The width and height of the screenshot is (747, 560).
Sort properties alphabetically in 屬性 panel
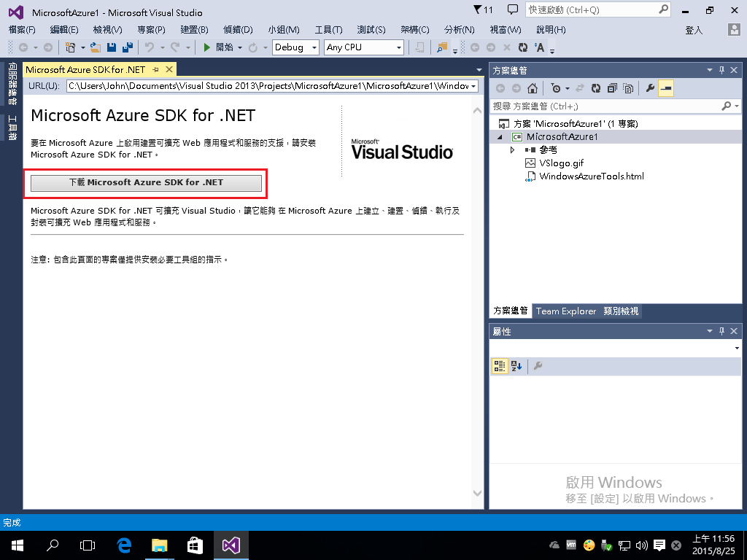517,366
